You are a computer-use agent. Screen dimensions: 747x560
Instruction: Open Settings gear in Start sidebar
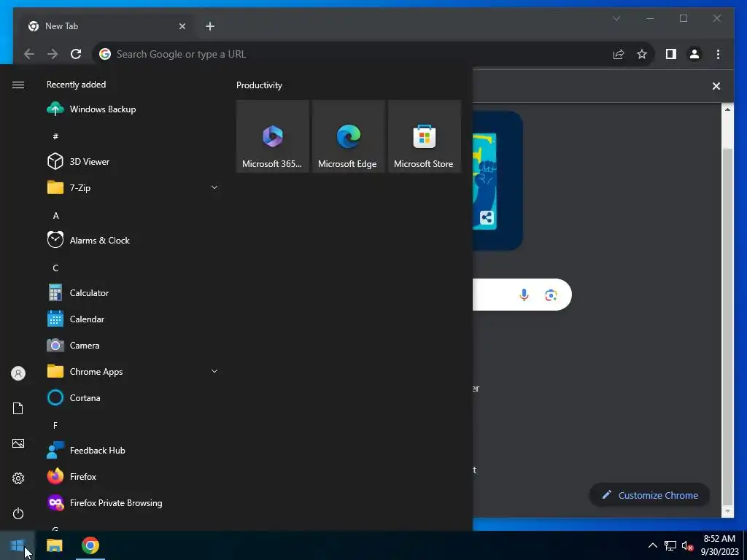(x=18, y=478)
